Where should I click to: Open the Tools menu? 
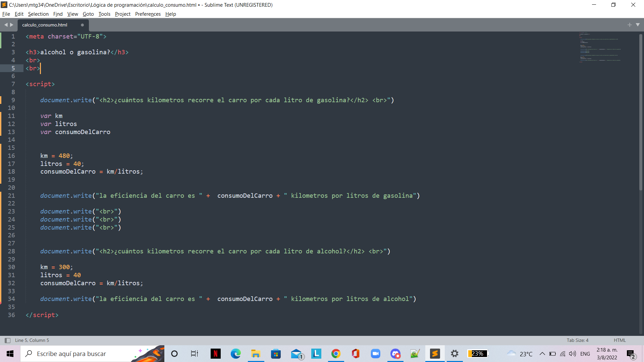point(104,14)
